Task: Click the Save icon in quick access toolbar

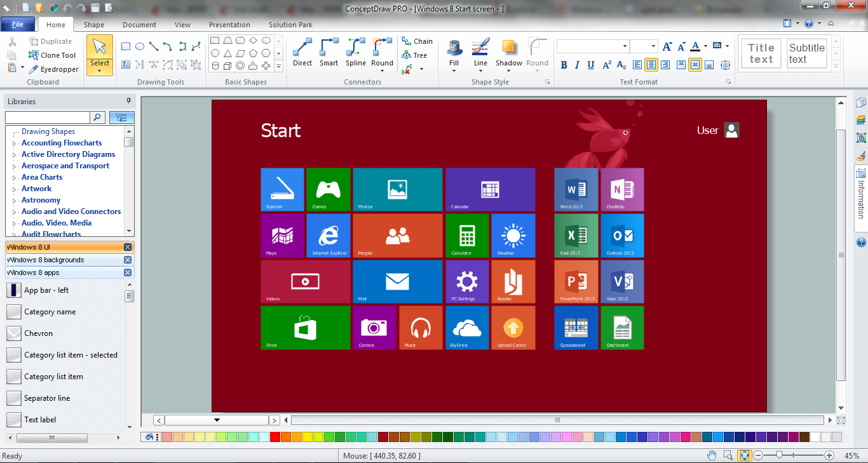Action: (95, 8)
